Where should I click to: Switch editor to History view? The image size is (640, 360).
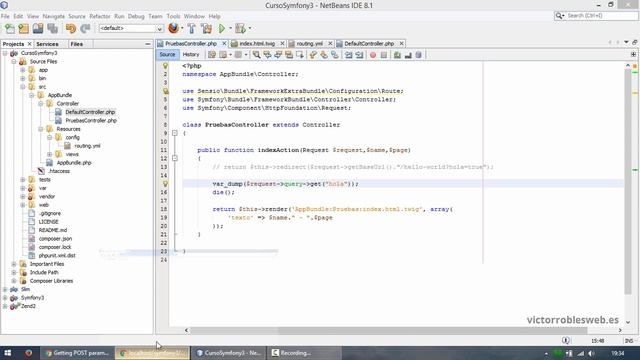point(191,54)
